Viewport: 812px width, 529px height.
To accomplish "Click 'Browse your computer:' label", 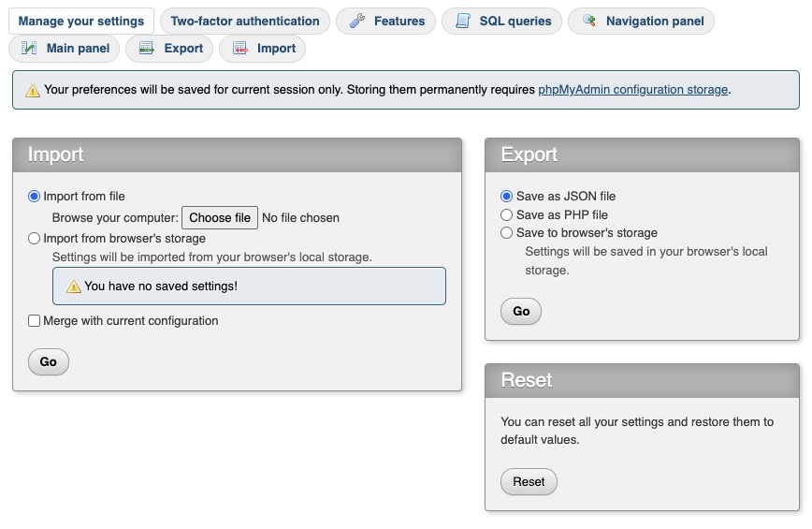I will pyautogui.click(x=115, y=217).
